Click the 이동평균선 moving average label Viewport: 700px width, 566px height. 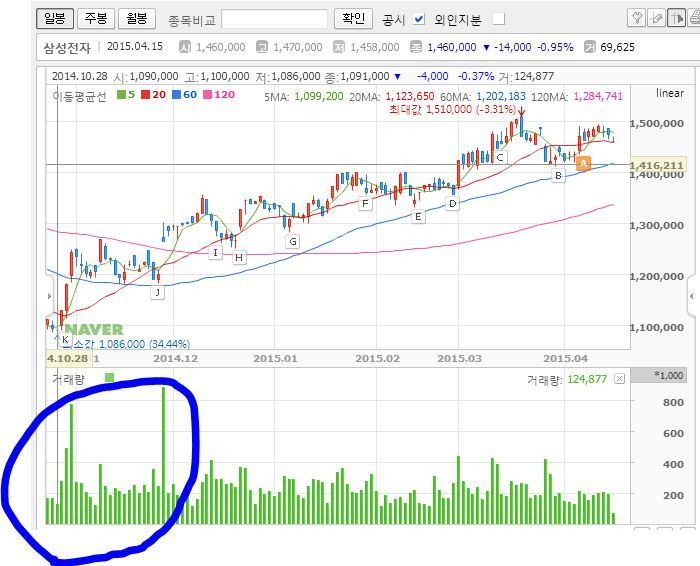tap(80, 96)
